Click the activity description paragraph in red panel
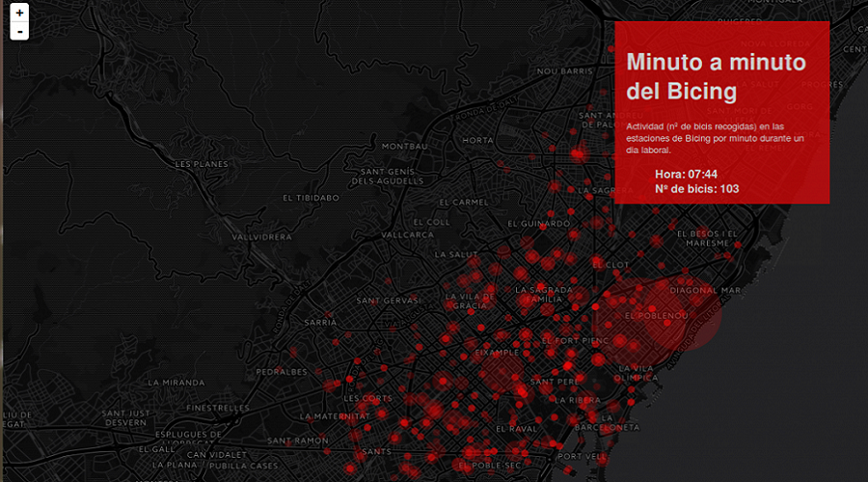 click(x=715, y=139)
